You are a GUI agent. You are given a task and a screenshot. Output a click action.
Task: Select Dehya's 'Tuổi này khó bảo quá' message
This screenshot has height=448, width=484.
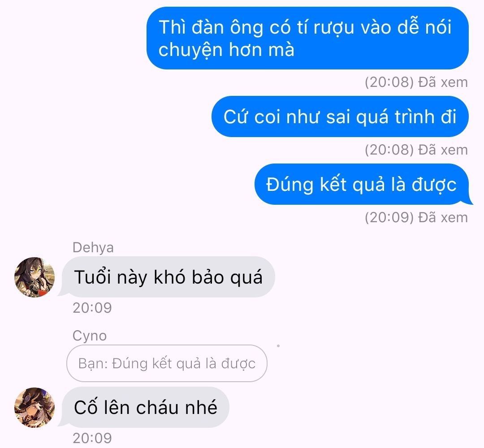pyautogui.click(x=168, y=277)
